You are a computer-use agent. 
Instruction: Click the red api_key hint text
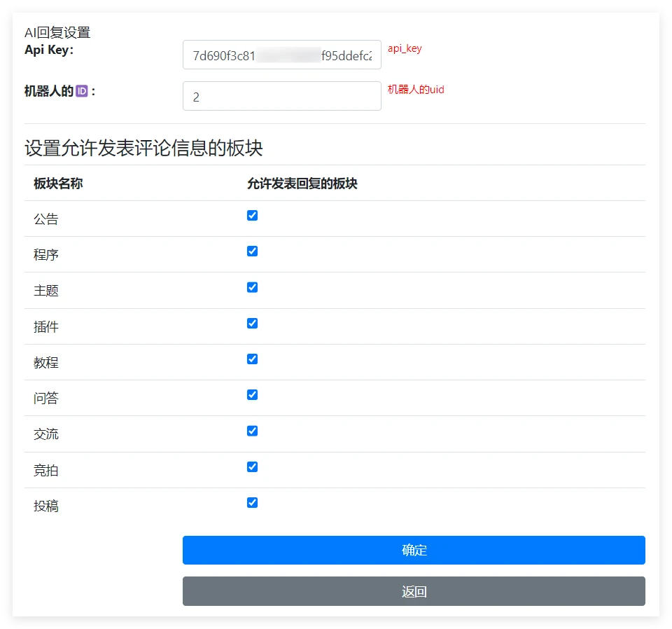point(405,49)
